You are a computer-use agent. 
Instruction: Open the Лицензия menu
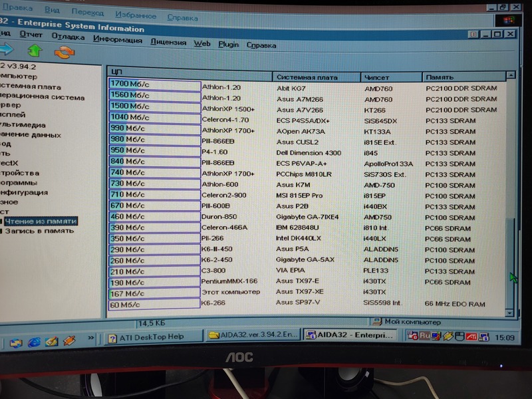click(x=168, y=42)
